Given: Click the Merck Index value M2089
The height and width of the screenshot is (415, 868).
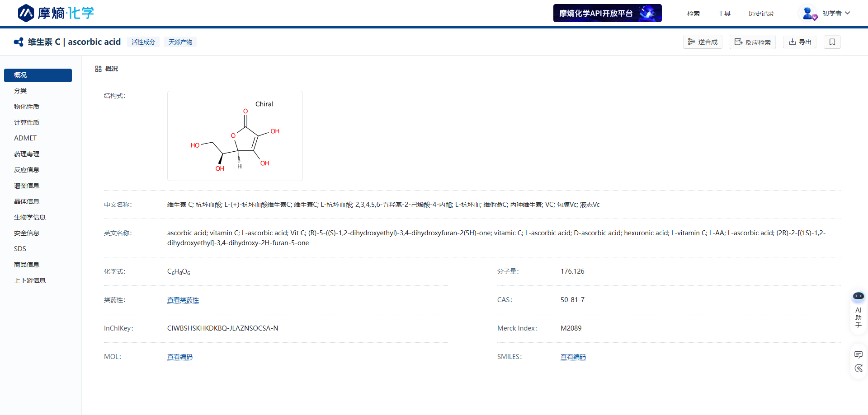Looking at the screenshot, I should [571, 328].
